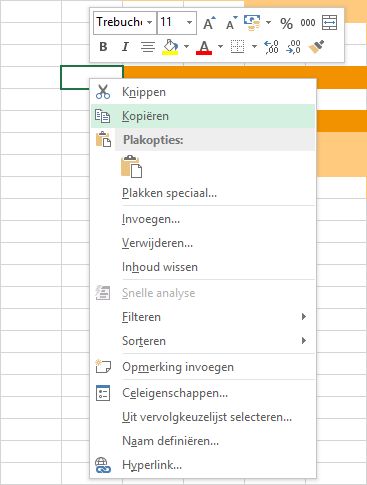The width and height of the screenshot is (367, 485).
Task: Decrease font size with small A
Action: coord(231,23)
